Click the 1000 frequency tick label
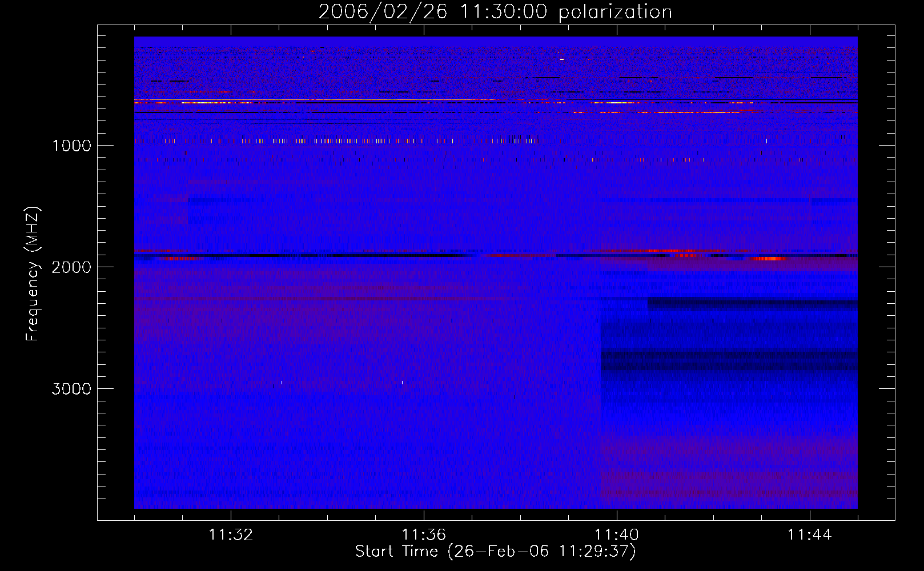This screenshot has width=924, height=571. pos(71,146)
